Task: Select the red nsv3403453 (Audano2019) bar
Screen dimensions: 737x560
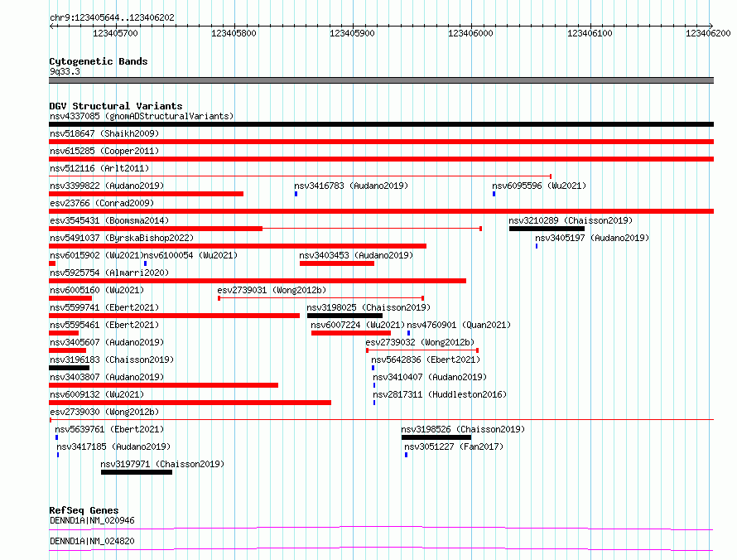Action: pyautogui.click(x=337, y=263)
